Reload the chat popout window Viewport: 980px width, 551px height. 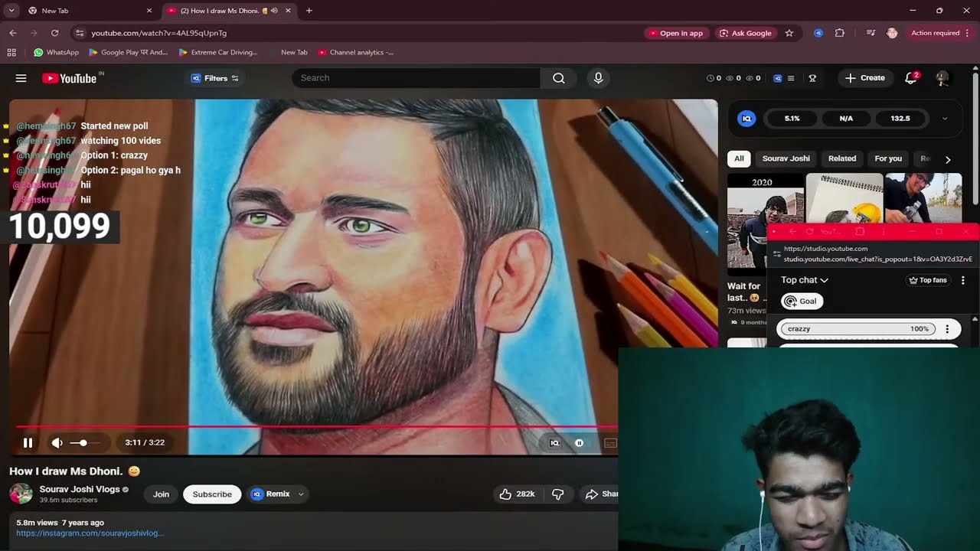(809, 231)
